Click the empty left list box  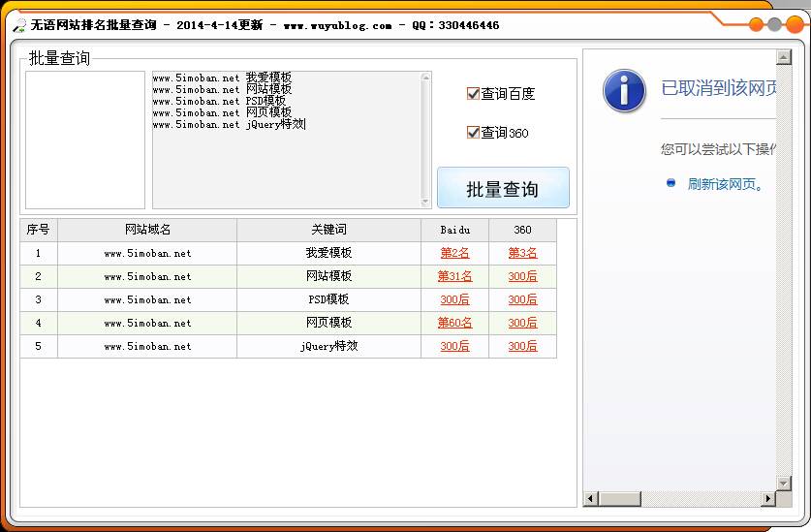[x=85, y=140]
